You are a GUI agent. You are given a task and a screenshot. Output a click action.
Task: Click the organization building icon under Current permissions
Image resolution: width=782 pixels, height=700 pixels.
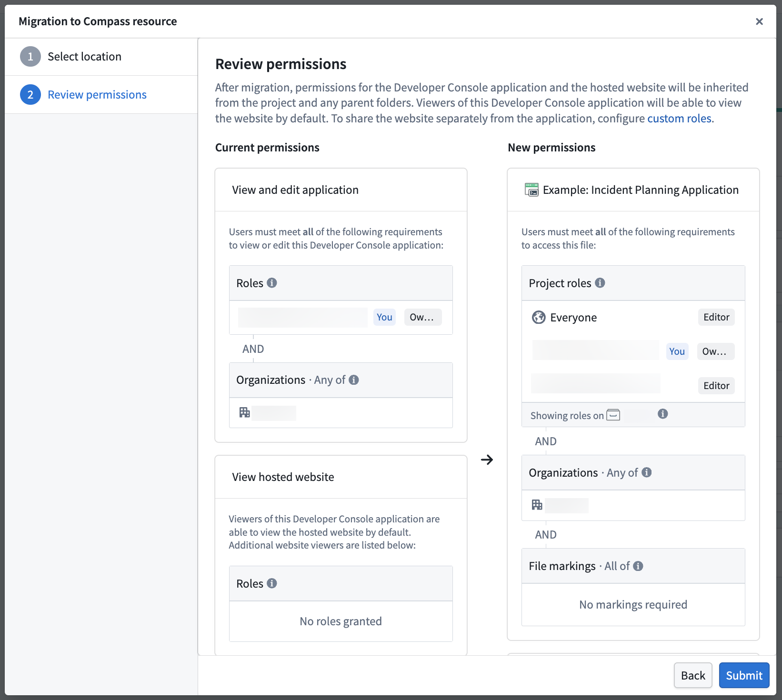[x=245, y=412]
